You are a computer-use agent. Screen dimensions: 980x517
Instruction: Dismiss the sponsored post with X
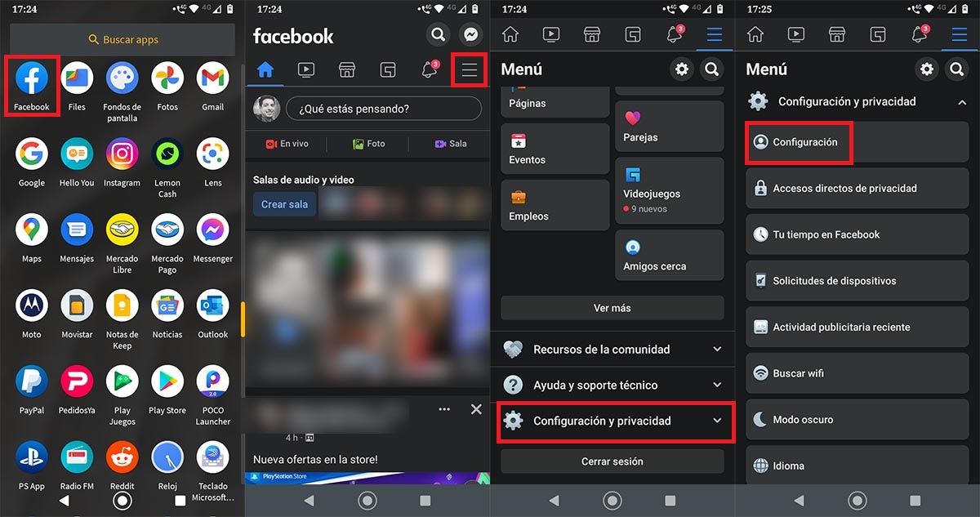[476, 409]
